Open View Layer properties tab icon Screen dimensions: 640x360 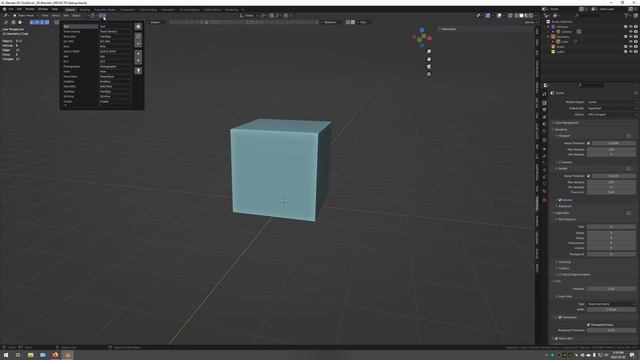tap(544, 117)
